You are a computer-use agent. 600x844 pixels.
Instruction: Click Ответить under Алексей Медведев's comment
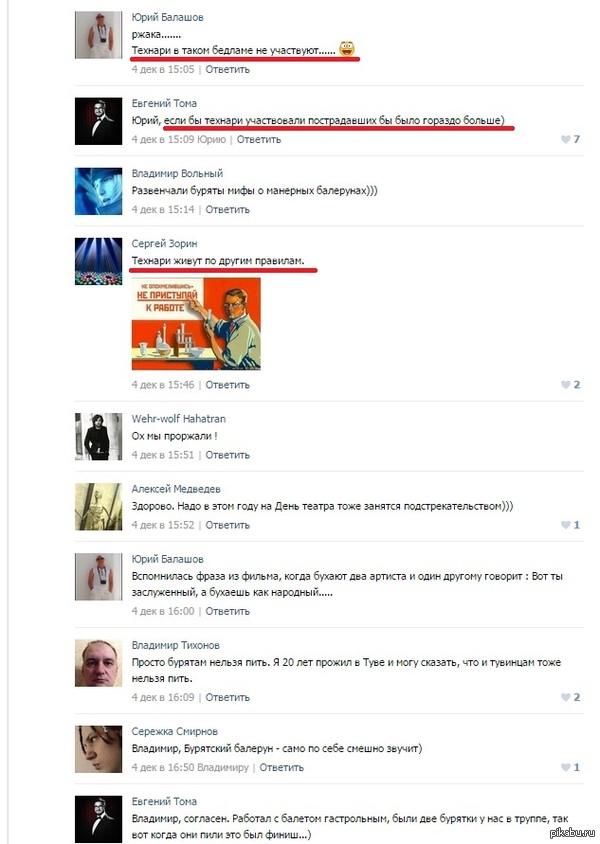[228, 525]
